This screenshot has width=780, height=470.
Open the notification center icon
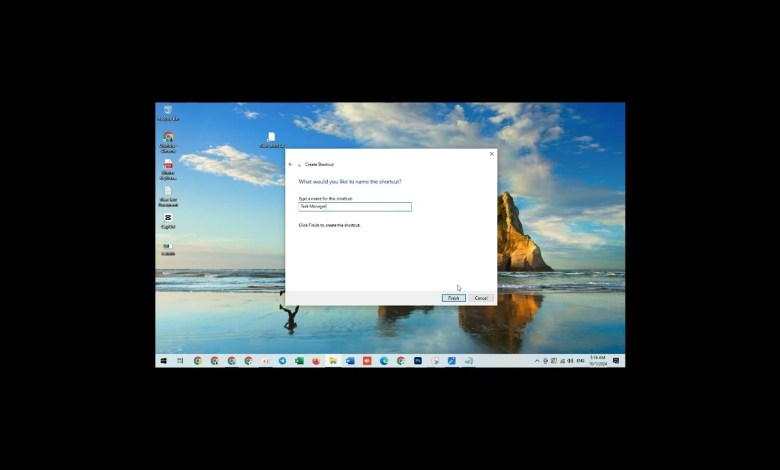[616, 361]
